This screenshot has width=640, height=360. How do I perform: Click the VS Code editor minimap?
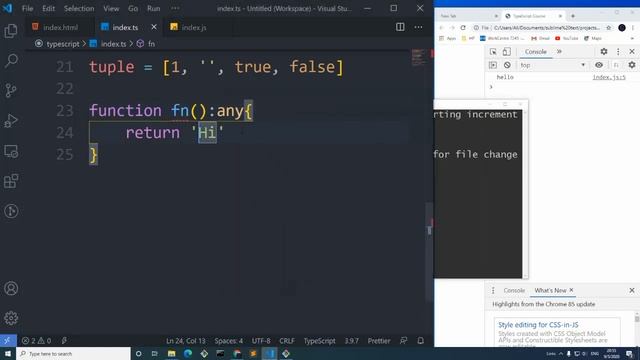coord(418,58)
